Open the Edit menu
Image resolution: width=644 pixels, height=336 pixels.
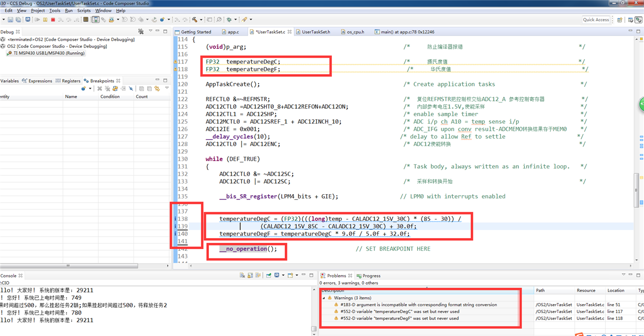coord(8,10)
